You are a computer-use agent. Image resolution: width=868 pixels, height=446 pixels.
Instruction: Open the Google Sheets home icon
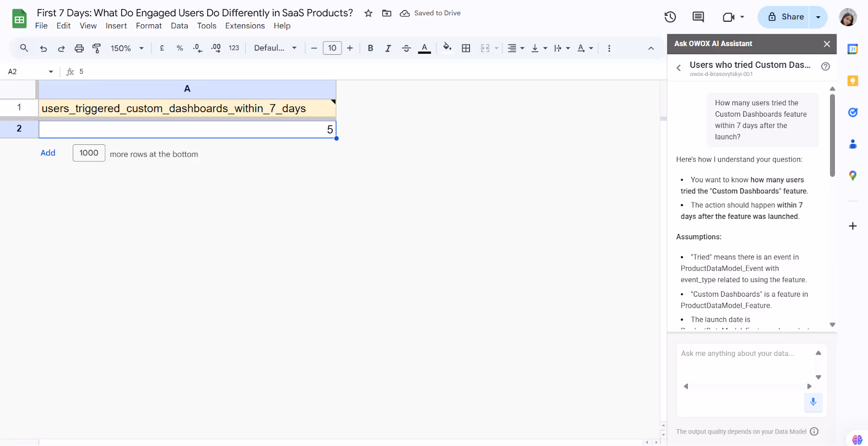(x=20, y=18)
